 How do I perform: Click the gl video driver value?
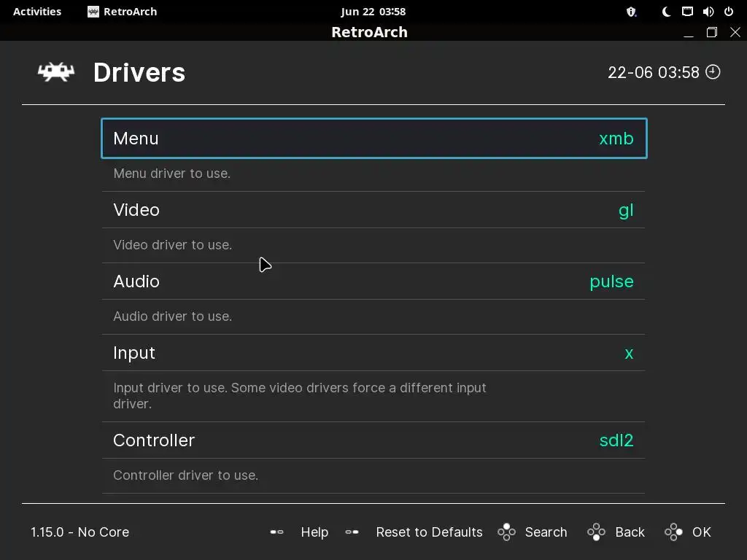click(x=626, y=211)
